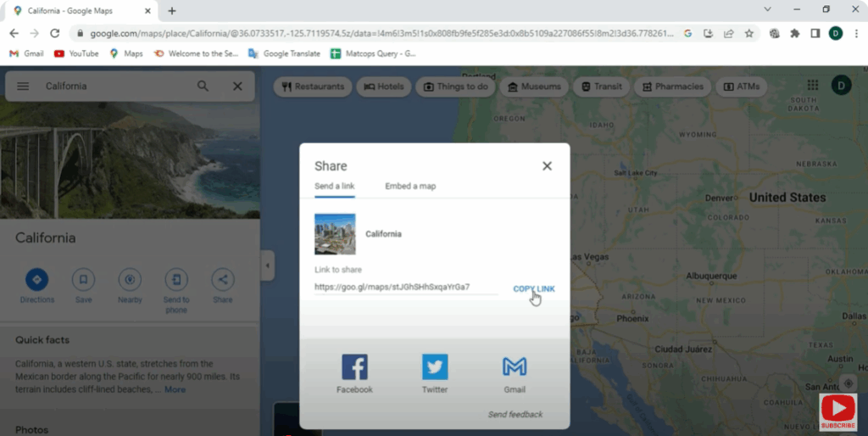Viewport: 868px width, 436px height.
Task: Click the share link URL field
Action: (406, 287)
